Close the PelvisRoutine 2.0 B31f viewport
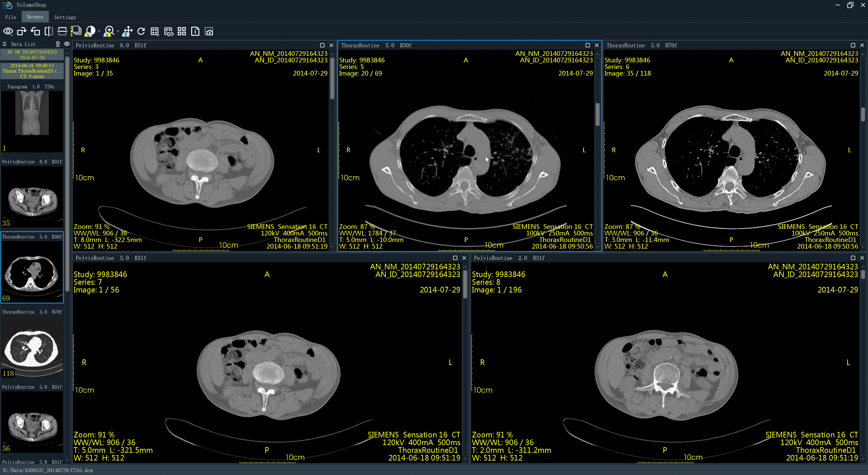This screenshot has width=868, height=475. pyautogui.click(x=862, y=258)
